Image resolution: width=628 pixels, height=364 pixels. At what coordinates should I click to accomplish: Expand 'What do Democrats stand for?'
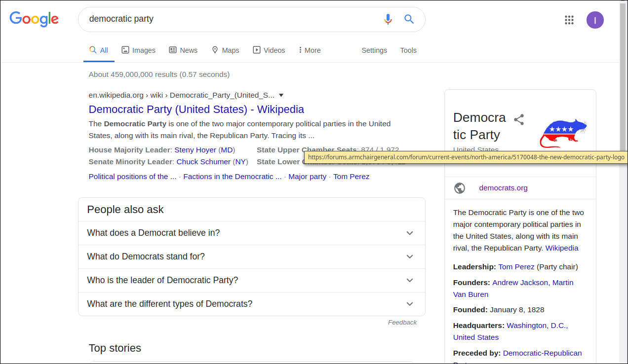click(252, 256)
